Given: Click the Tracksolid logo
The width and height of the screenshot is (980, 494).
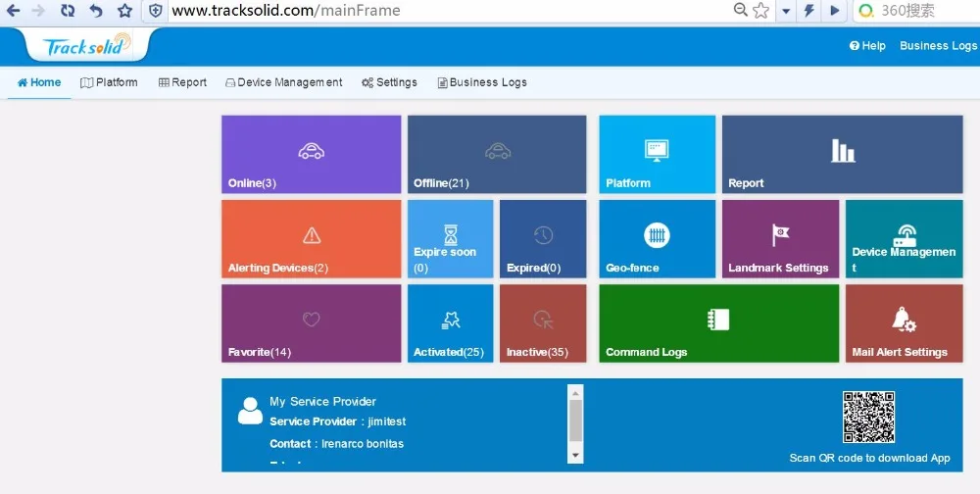Looking at the screenshot, I should coord(87,45).
